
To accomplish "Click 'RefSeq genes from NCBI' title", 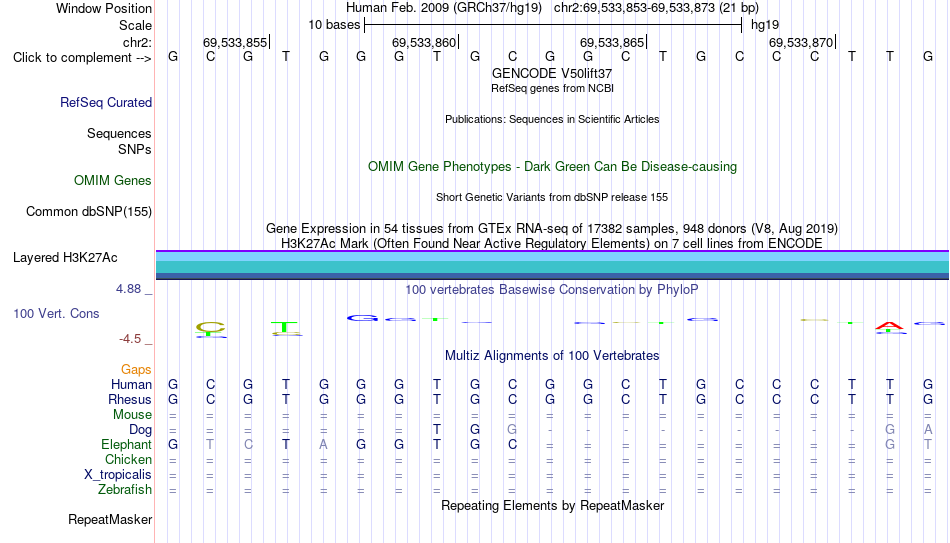I will pos(552,88).
